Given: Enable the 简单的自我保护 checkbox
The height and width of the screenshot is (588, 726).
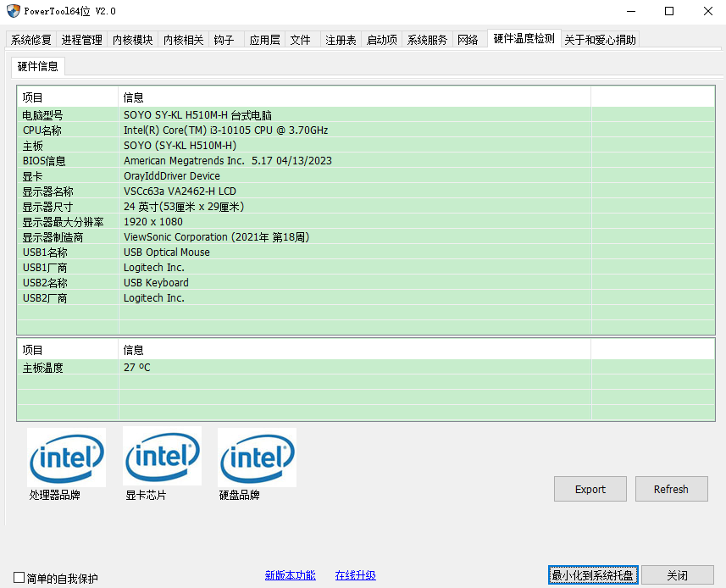Looking at the screenshot, I should pyautogui.click(x=19, y=579).
